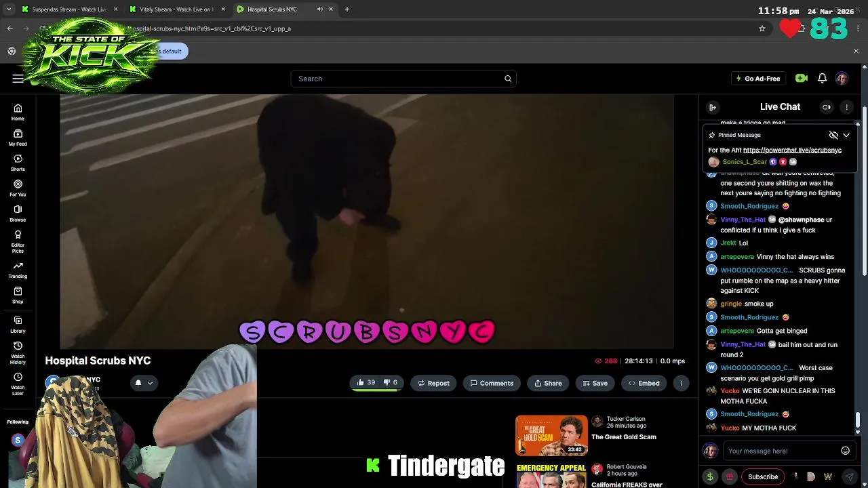Open notifications bell in the header
Screen dimensions: 868x488
[822, 79]
